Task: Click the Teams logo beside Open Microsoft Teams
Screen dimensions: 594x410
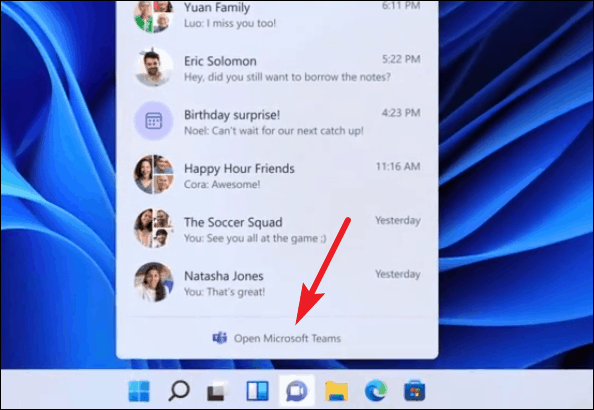Action: pyautogui.click(x=220, y=338)
